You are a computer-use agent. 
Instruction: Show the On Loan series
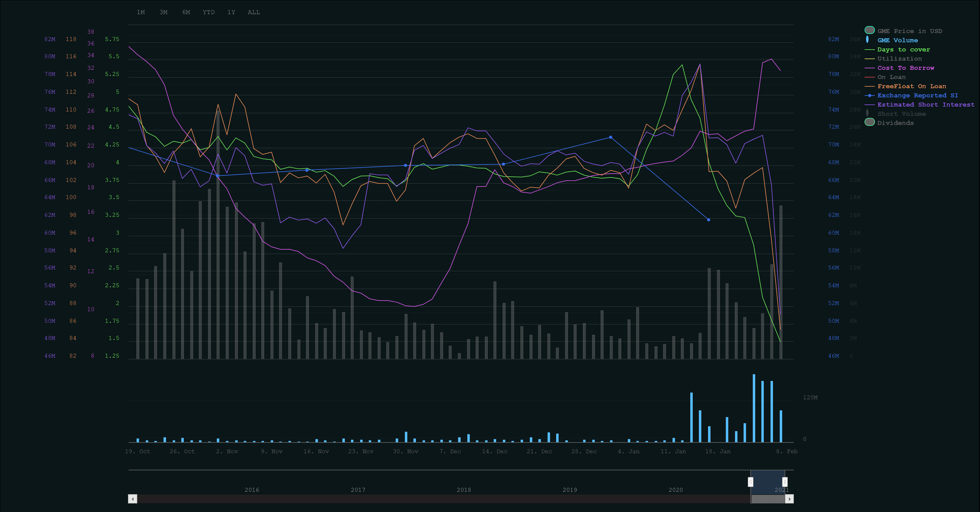(x=891, y=77)
